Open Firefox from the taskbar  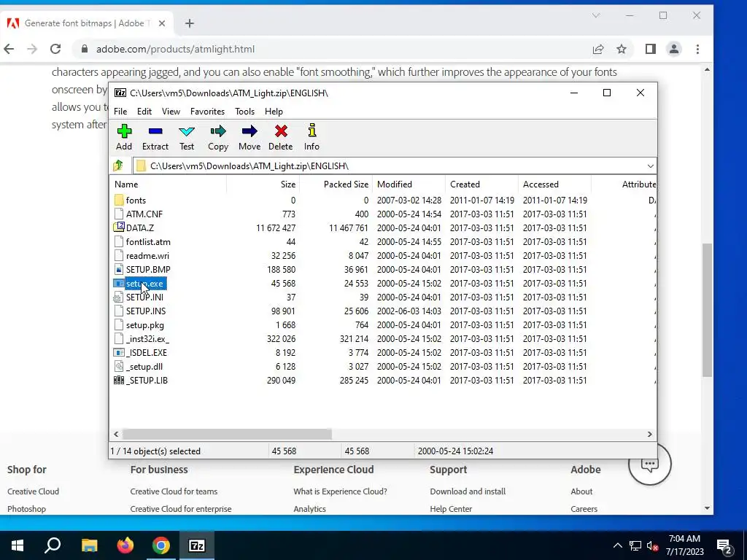tap(125, 545)
